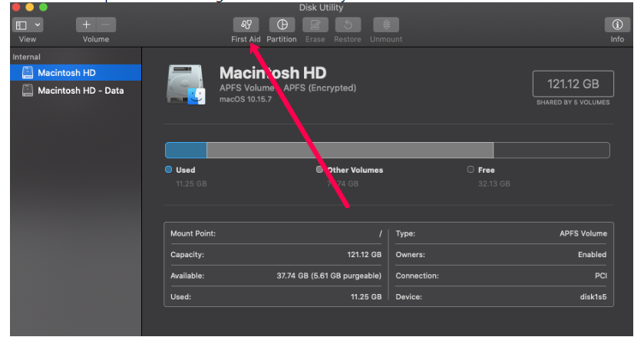Run First Aid stethoscope icon
The width and height of the screenshot is (644, 347).
(x=246, y=25)
